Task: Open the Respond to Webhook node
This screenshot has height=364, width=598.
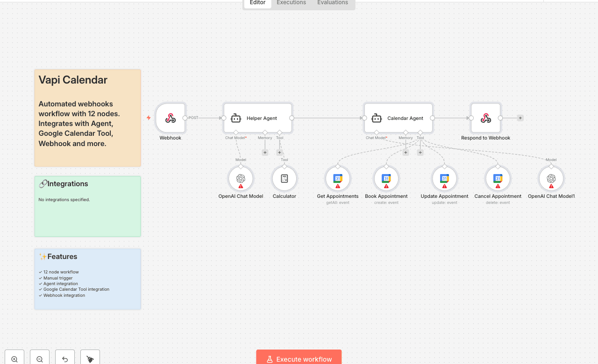Action: tap(485, 118)
